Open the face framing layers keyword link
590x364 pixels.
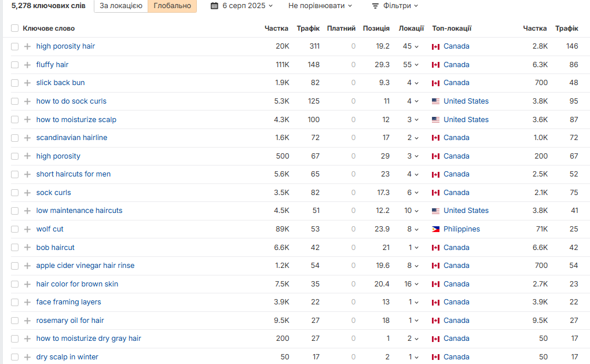pos(68,302)
